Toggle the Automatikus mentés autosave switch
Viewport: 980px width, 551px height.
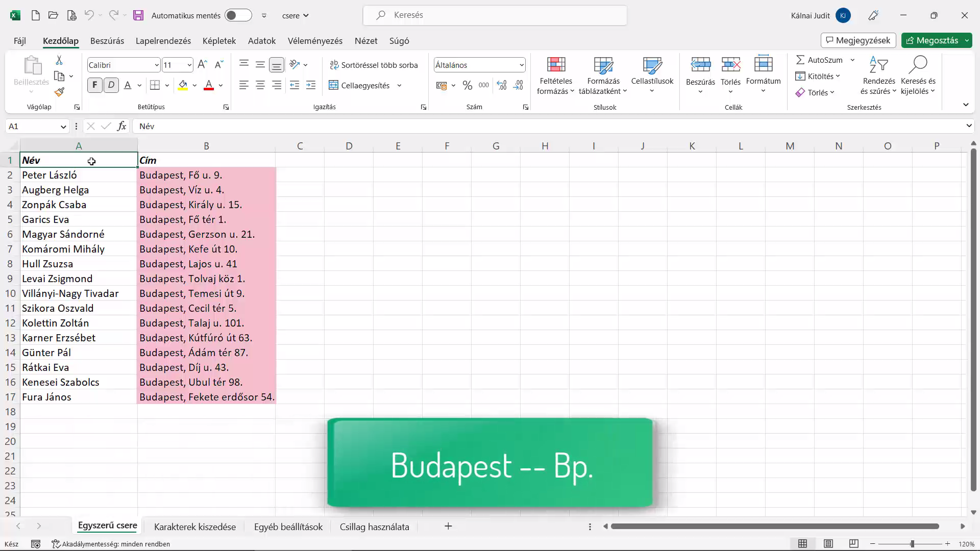coord(238,15)
